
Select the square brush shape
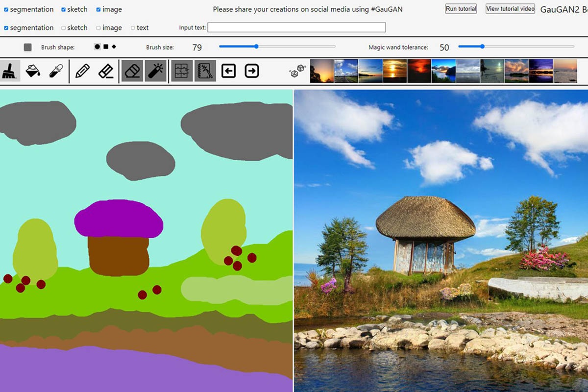coord(105,47)
